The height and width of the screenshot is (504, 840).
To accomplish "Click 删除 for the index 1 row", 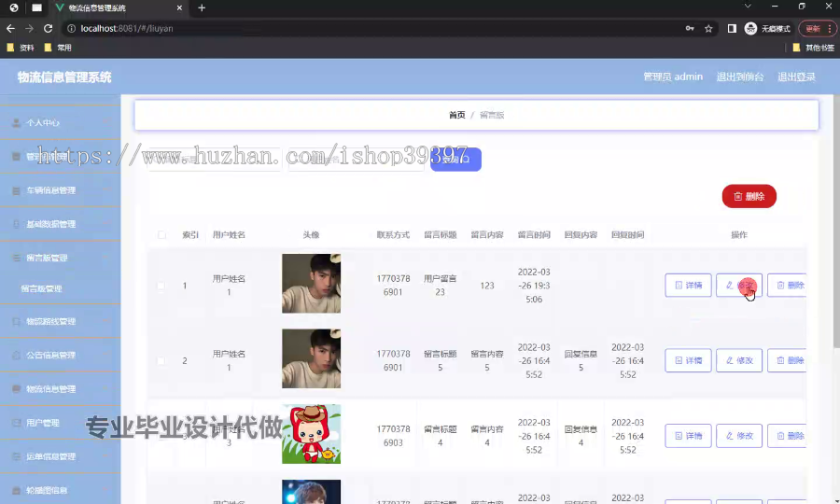I will 787,286.
